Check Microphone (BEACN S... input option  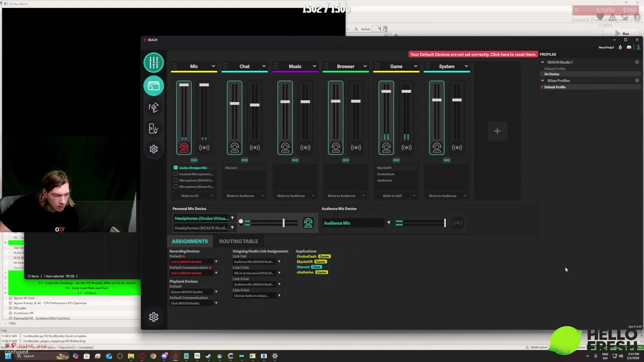coord(176,180)
